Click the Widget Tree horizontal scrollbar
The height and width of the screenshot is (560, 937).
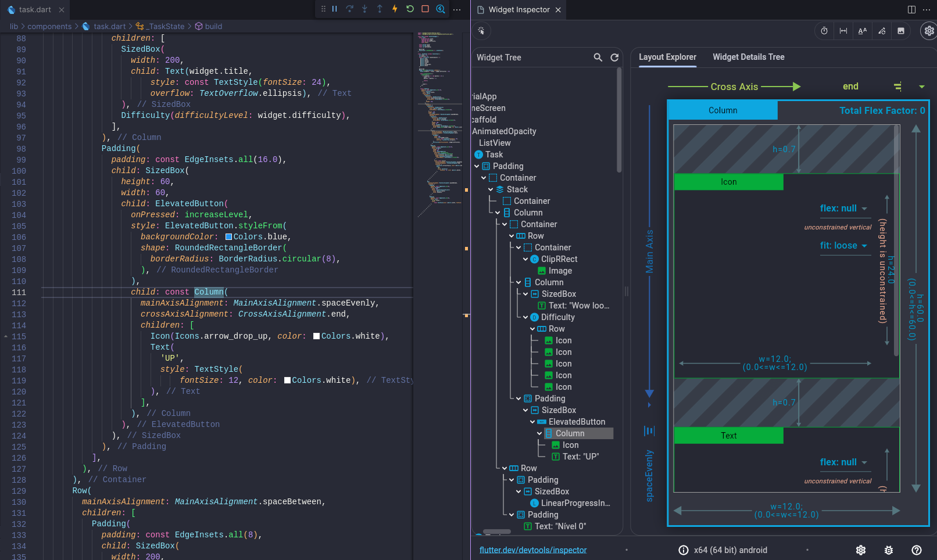(x=497, y=532)
